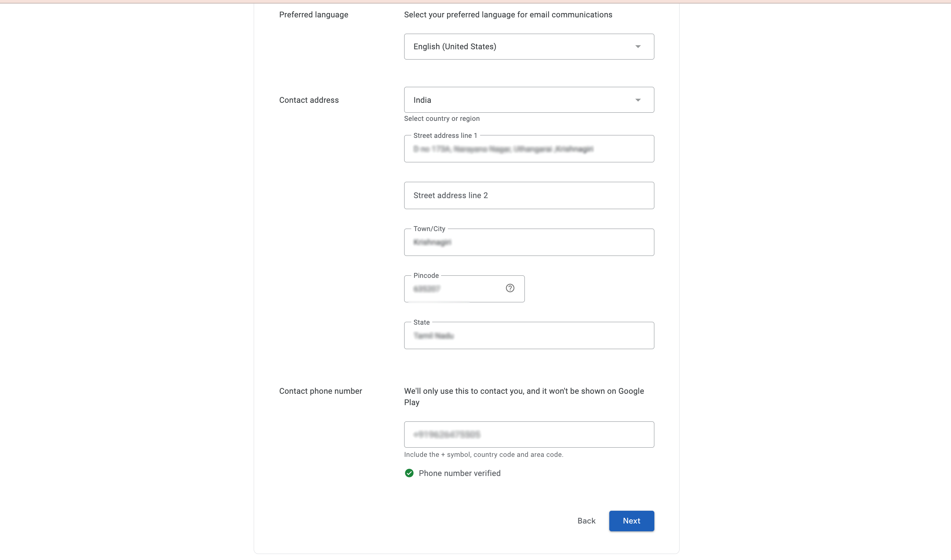This screenshot has height=560, width=951.
Task: Click the Pincode help question mark icon
Action: (510, 288)
